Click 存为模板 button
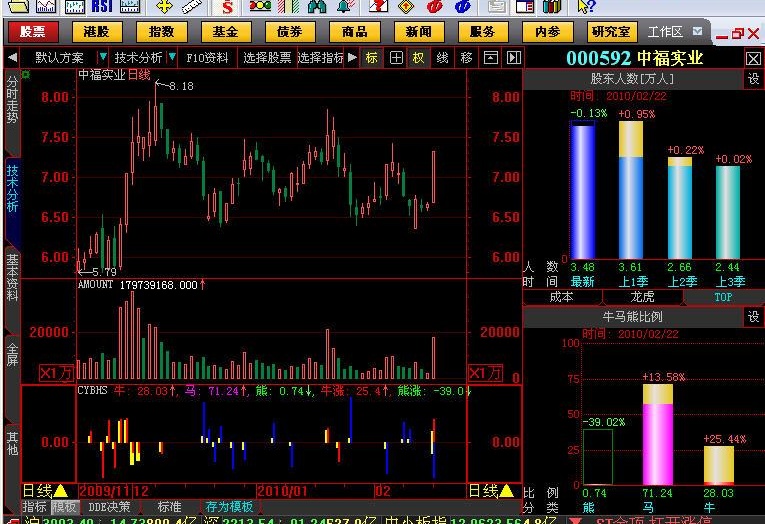Viewport: 765px width, 524px height. click(x=229, y=507)
